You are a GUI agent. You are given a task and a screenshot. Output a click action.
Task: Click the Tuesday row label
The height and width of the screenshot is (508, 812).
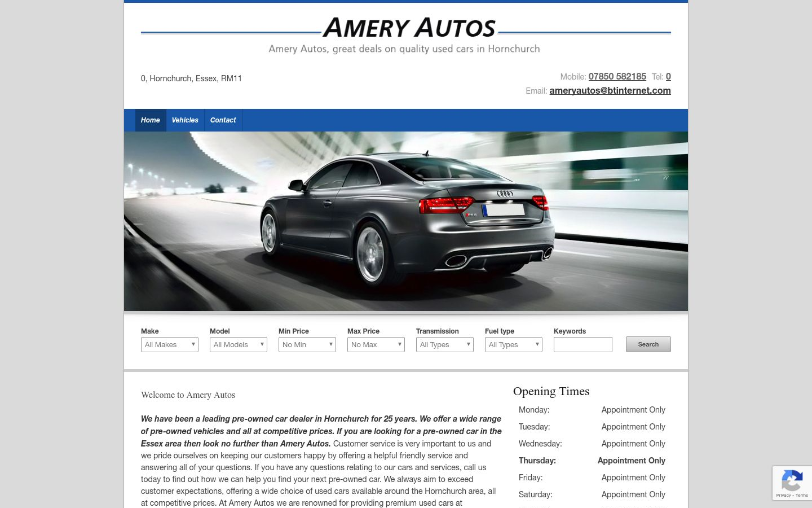(535, 427)
